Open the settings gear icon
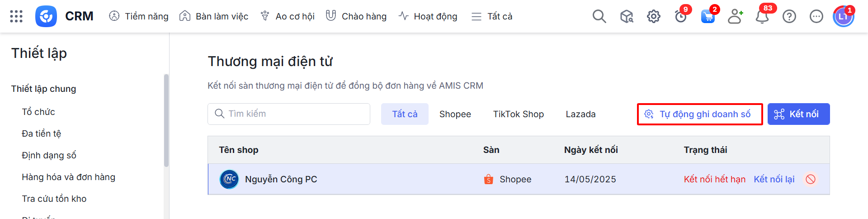Viewport: 868px width, 219px height. (x=653, y=17)
